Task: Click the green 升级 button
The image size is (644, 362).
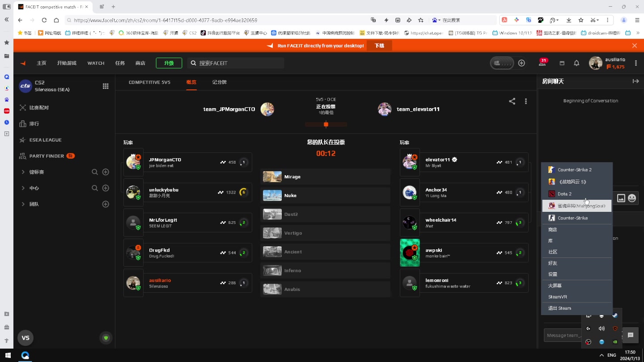Action: pos(169,63)
